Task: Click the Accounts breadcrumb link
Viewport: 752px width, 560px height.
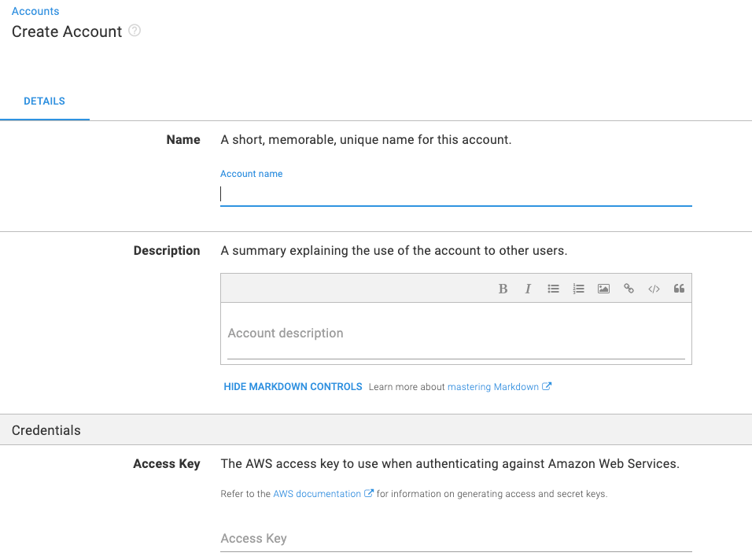Action: click(x=35, y=12)
